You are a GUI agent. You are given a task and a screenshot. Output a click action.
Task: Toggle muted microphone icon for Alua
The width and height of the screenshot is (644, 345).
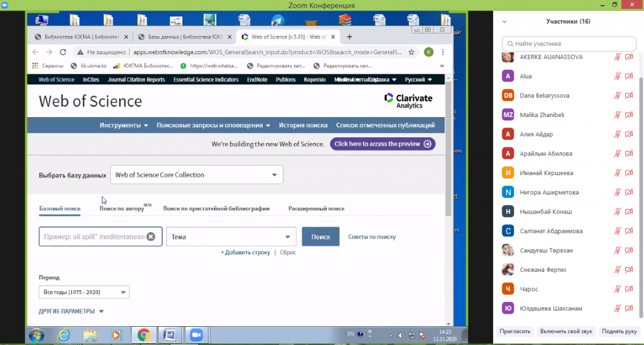(618, 76)
